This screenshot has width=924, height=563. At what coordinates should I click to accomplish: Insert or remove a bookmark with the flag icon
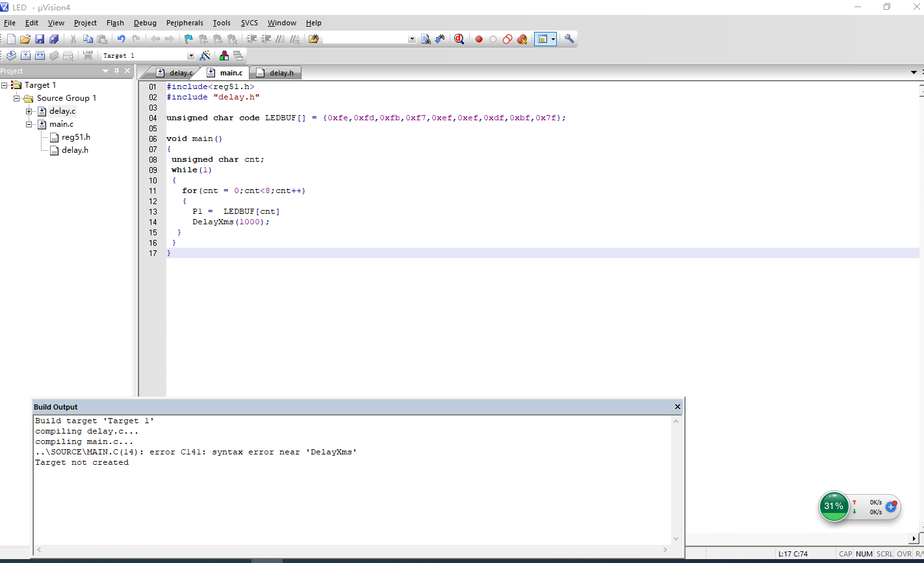(188, 39)
